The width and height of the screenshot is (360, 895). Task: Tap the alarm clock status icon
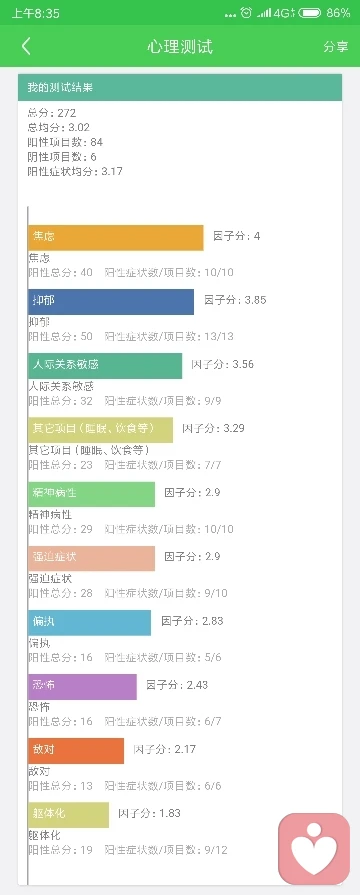(x=246, y=13)
